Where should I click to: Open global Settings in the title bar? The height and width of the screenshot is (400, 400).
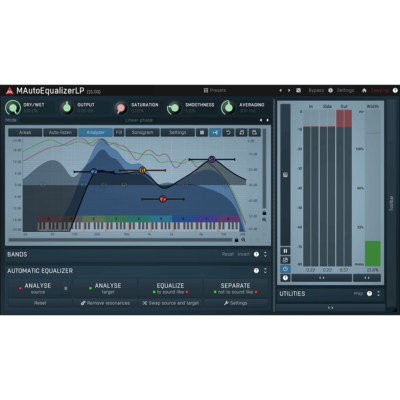[345, 90]
